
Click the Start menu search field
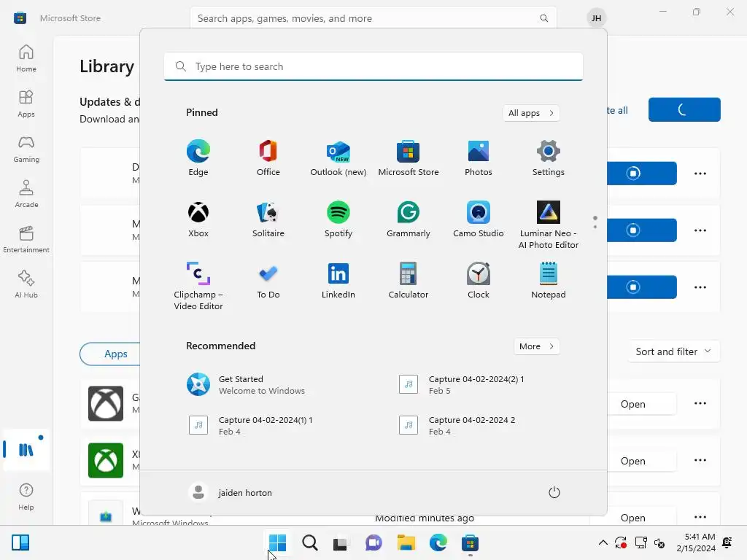[x=373, y=66]
